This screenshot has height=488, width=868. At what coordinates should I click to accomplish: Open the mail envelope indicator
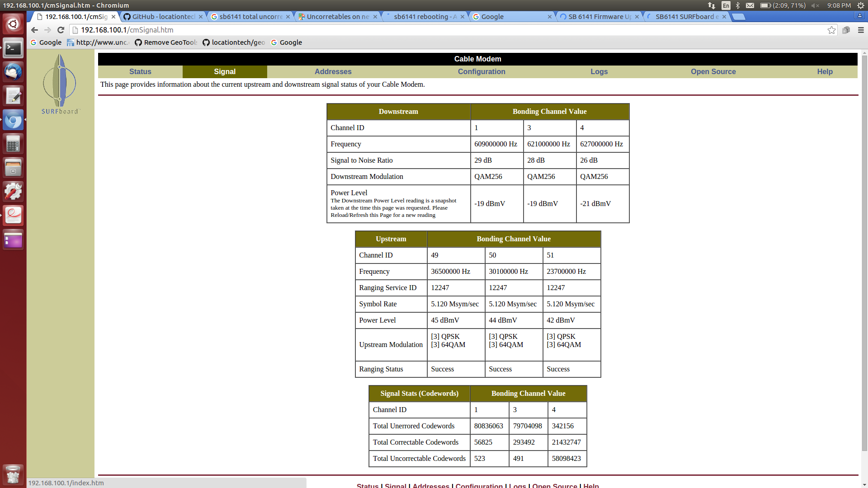coord(750,5)
